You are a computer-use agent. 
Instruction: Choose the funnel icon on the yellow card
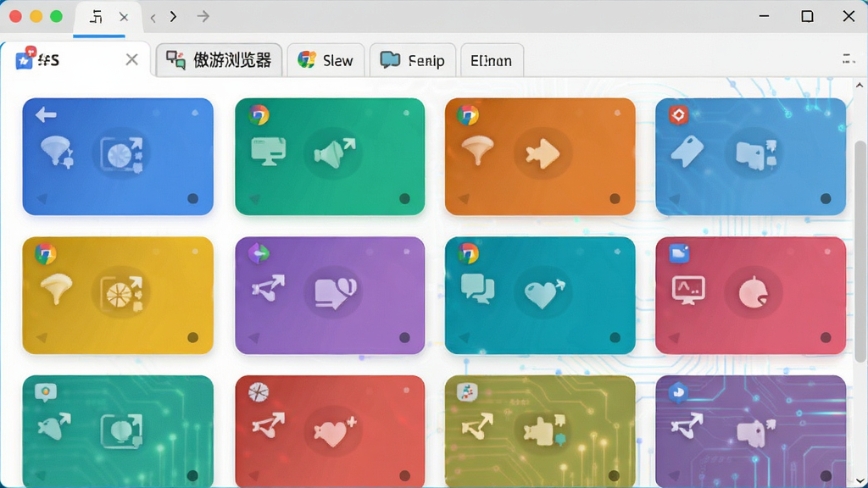coord(56,289)
